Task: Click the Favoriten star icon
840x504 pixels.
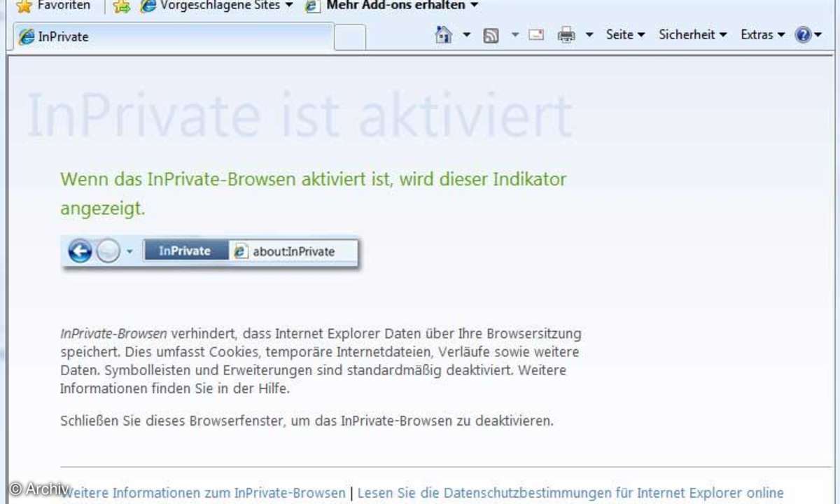Action: pyautogui.click(x=23, y=6)
